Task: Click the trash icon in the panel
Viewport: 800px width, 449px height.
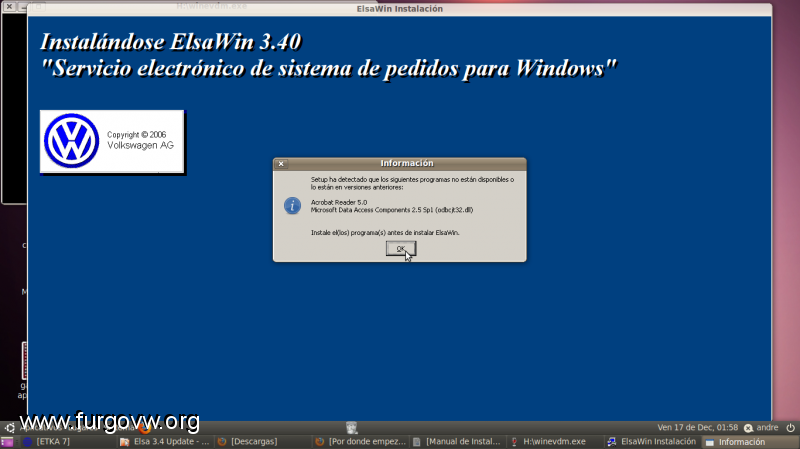Action: pos(352,428)
